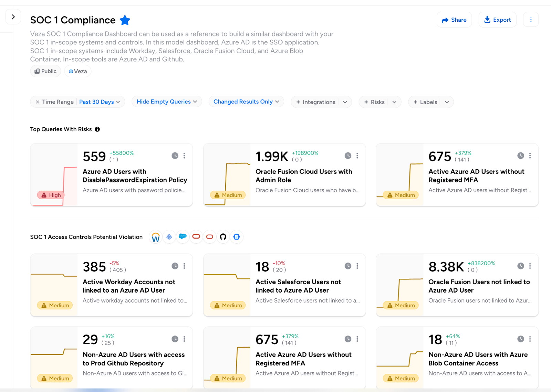Open history clock on Prod Github Repository card
Image resolution: width=551 pixels, height=392 pixels.
click(x=175, y=339)
